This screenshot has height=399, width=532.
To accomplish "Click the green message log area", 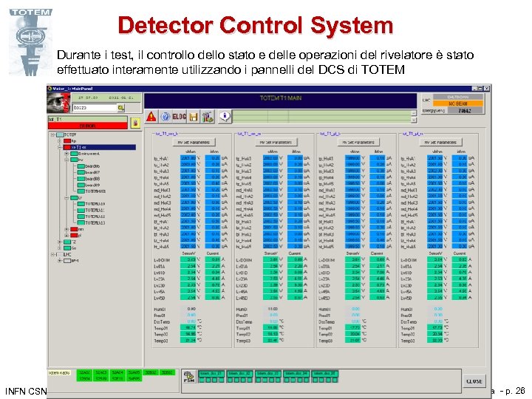I will 321,117.
